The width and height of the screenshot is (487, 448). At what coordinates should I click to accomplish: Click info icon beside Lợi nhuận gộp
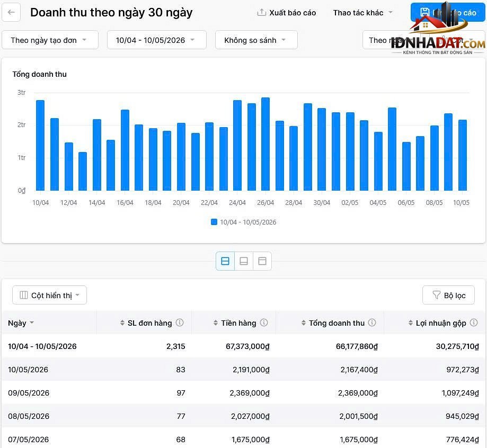pos(474,322)
